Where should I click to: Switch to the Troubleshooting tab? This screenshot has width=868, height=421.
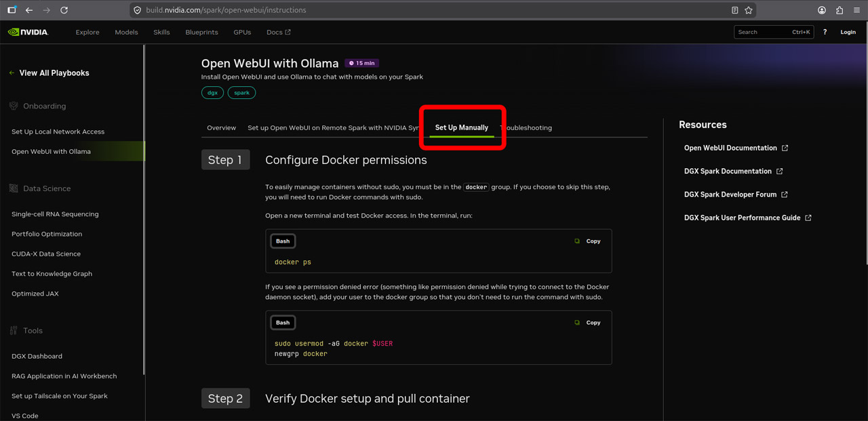click(527, 127)
